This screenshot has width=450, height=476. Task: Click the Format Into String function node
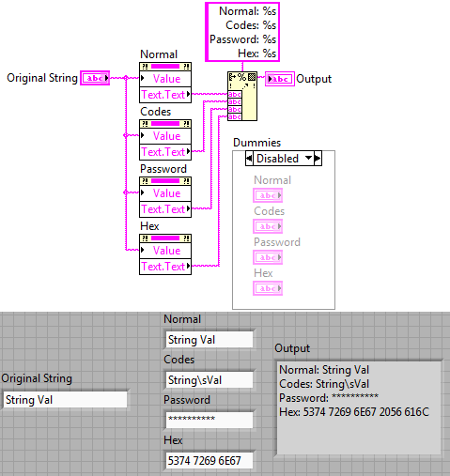[x=242, y=96]
